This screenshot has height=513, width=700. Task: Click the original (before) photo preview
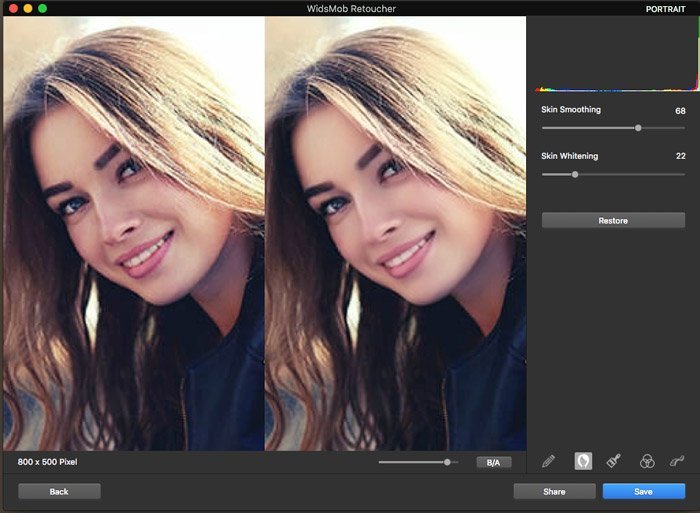pos(134,233)
